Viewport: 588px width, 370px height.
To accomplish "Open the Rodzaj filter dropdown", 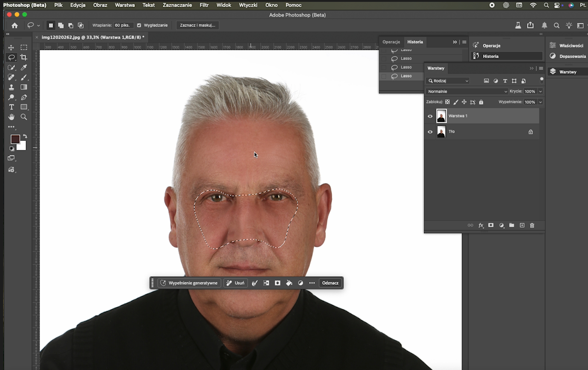I will click(448, 81).
